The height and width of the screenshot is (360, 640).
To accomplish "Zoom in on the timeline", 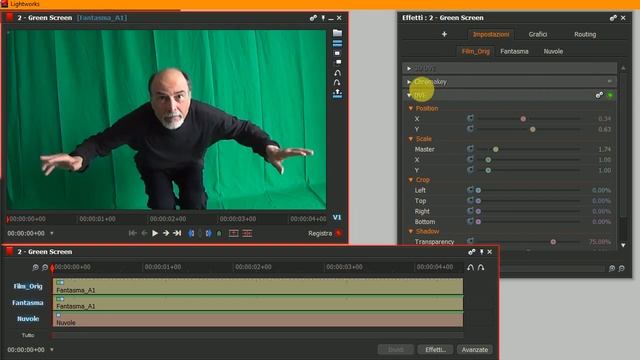I will pyautogui.click(x=36, y=268).
